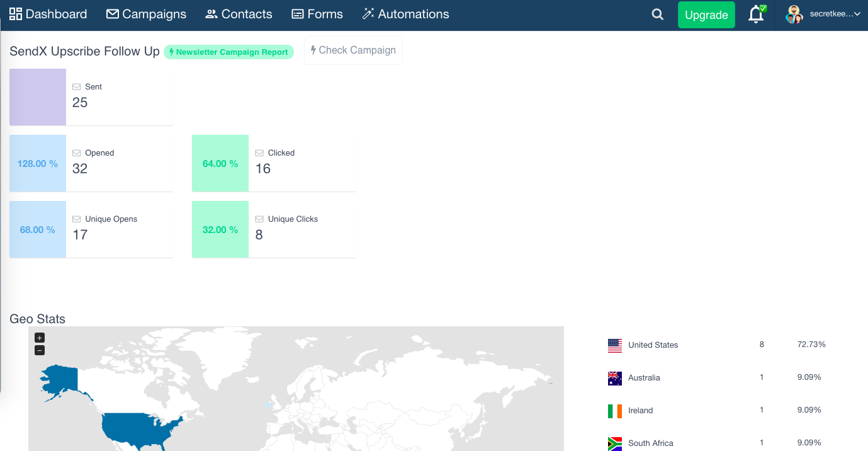Go to the Contacts section
This screenshot has height=451, width=868.
coord(239,14)
